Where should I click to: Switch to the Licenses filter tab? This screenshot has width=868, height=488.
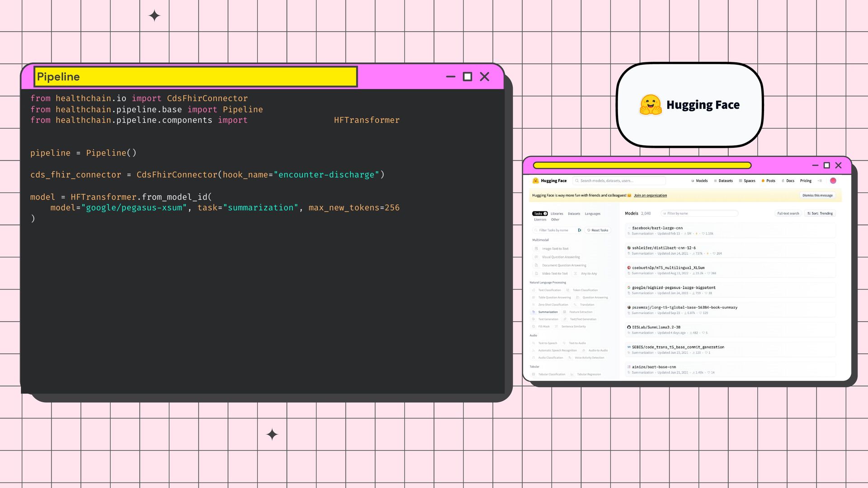pyautogui.click(x=540, y=220)
